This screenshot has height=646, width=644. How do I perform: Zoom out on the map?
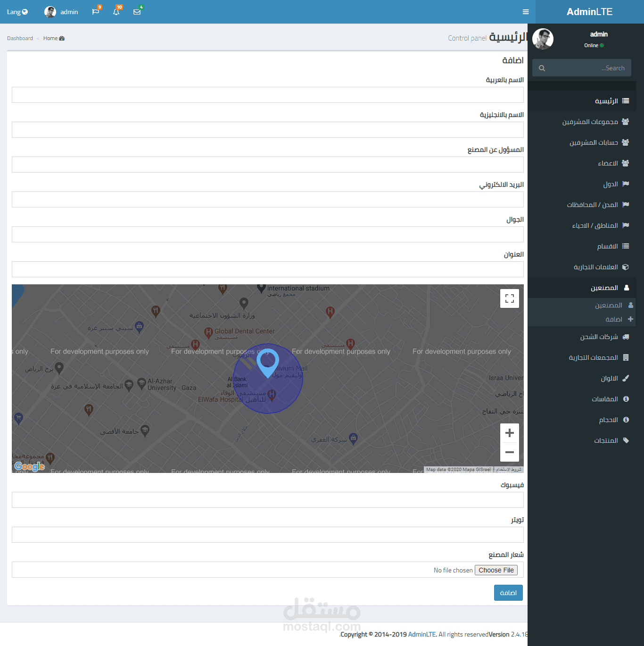click(x=509, y=452)
